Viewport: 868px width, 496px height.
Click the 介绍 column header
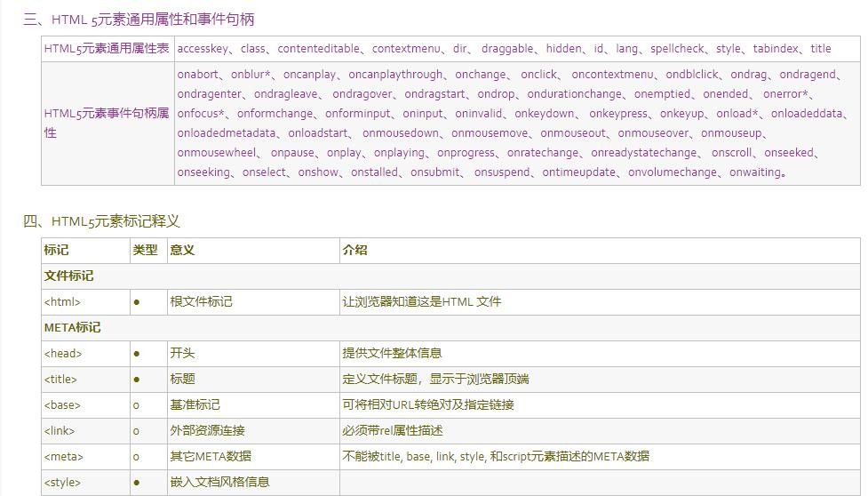coord(354,251)
